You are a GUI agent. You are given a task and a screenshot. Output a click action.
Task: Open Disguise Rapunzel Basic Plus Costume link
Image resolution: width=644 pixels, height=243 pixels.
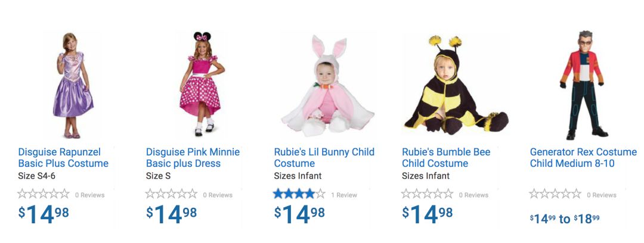tap(63, 158)
